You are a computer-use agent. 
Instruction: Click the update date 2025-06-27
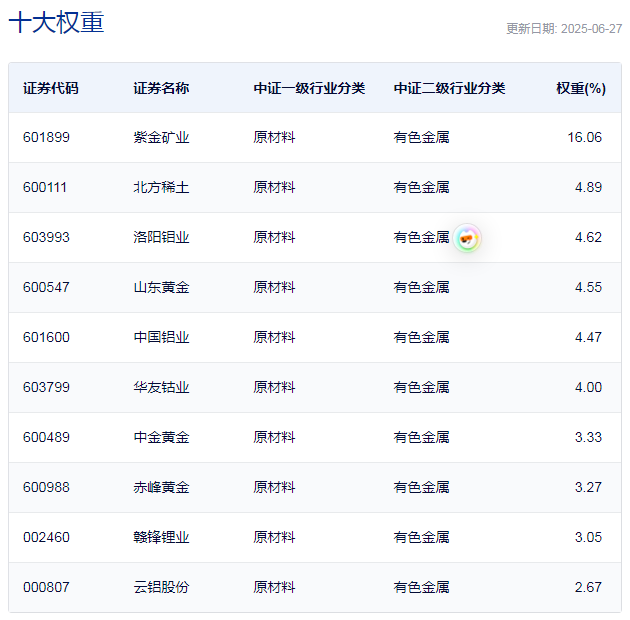tap(591, 29)
